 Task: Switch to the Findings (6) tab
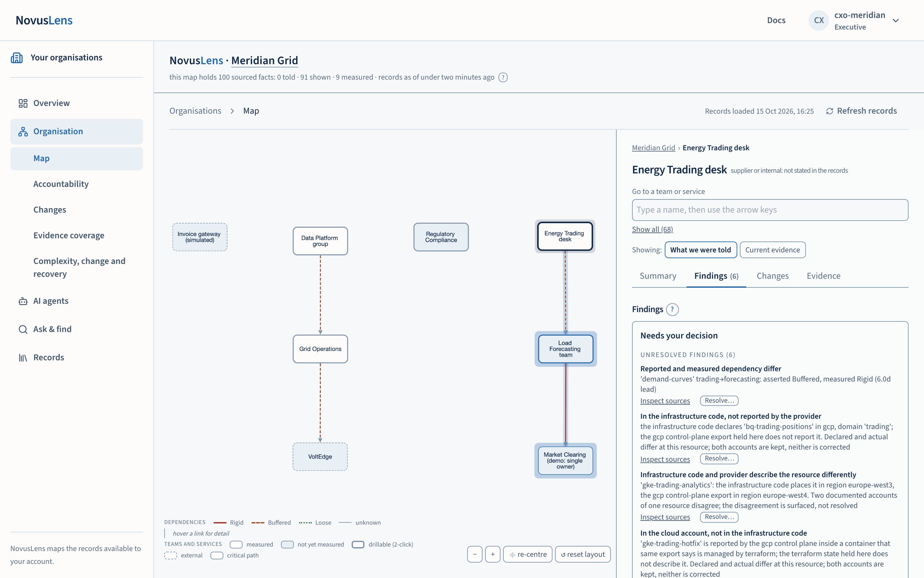pos(716,276)
